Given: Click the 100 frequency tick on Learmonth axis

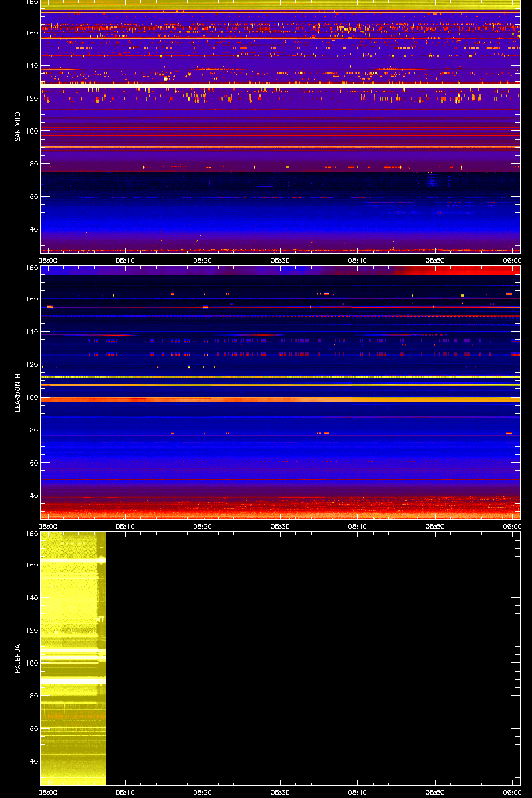Looking at the screenshot, I should 32,397.
